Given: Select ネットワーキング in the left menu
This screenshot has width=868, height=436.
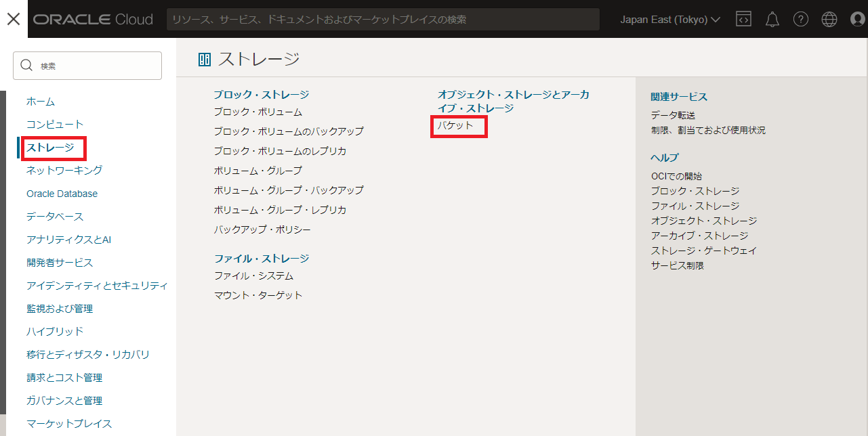Looking at the screenshot, I should [64, 171].
